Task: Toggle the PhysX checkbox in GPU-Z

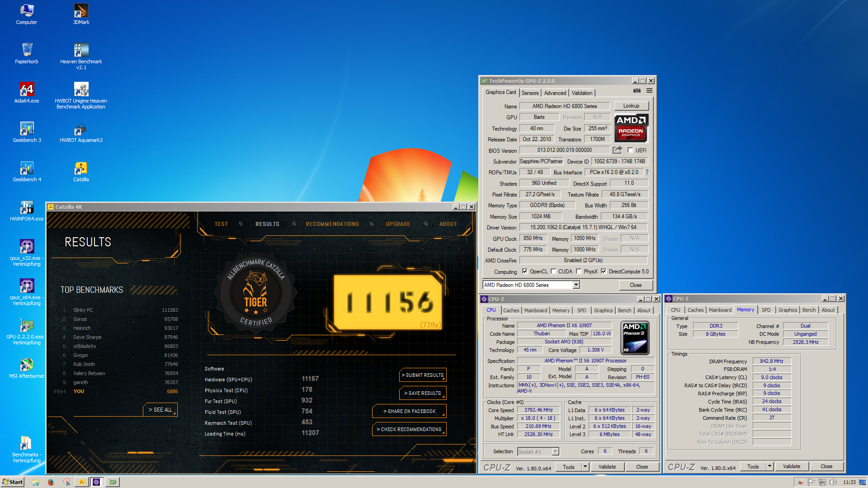Action: click(579, 272)
